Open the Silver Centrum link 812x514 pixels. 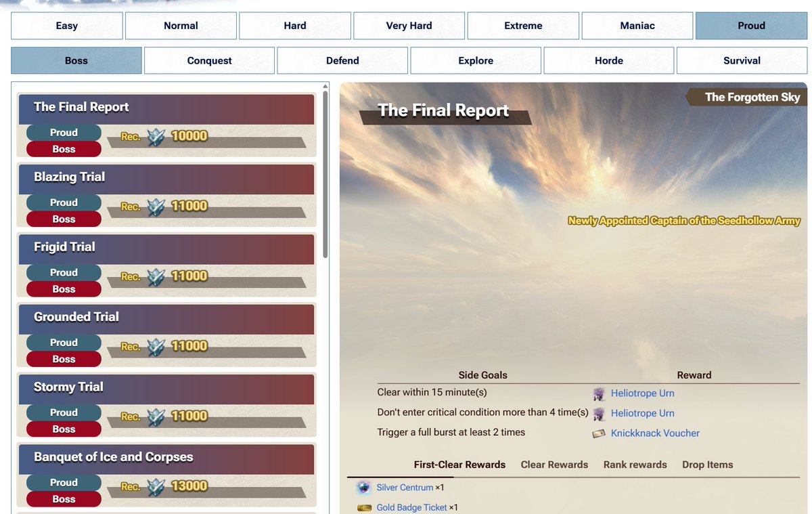click(405, 488)
